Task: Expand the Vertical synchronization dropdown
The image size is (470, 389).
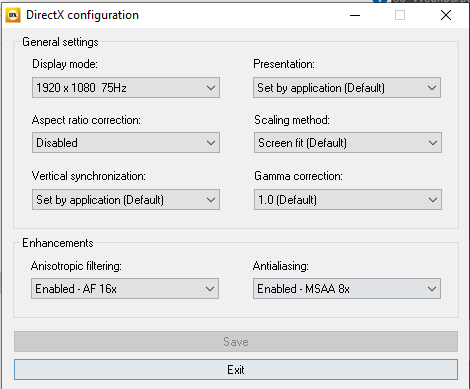Action: coord(126,200)
